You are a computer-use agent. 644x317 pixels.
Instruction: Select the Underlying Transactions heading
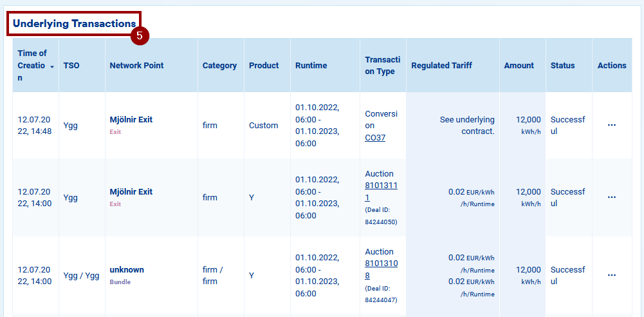74,23
